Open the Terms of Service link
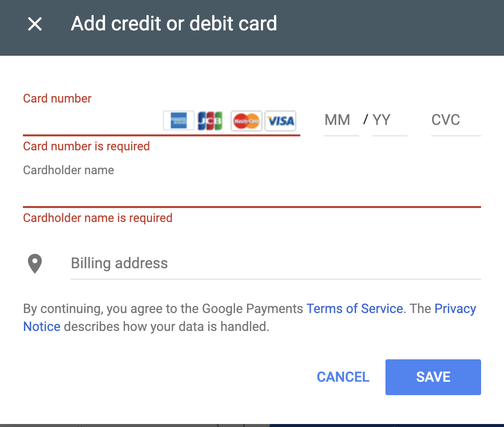The image size is (504, 427). pyautogui.click(x=355, y=309)
